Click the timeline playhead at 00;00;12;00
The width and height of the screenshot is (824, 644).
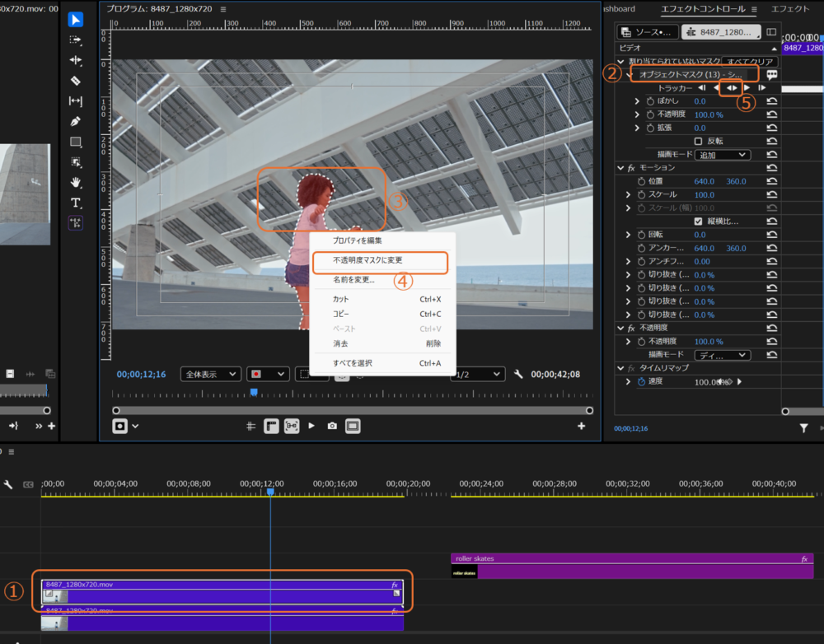point(270,492)
